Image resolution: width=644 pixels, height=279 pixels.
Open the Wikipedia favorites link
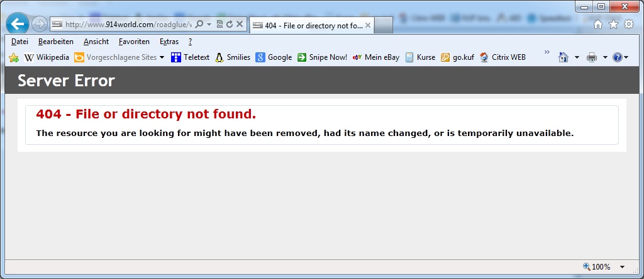point(47,57)
